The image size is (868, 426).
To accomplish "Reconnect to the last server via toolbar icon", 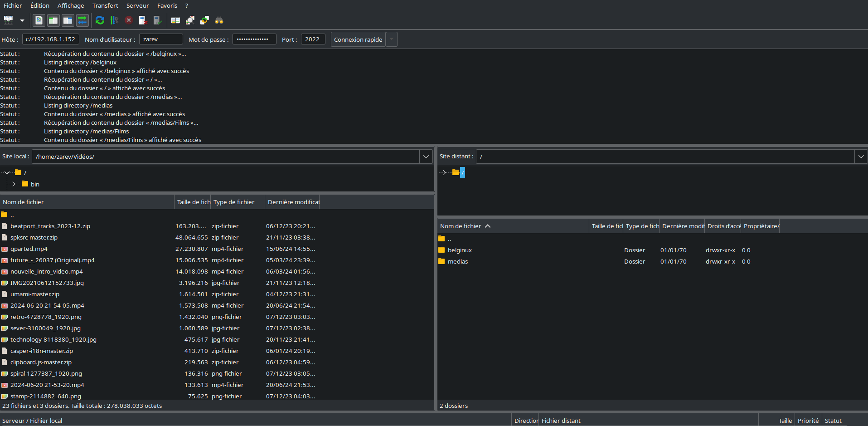I will click(157, 20).
